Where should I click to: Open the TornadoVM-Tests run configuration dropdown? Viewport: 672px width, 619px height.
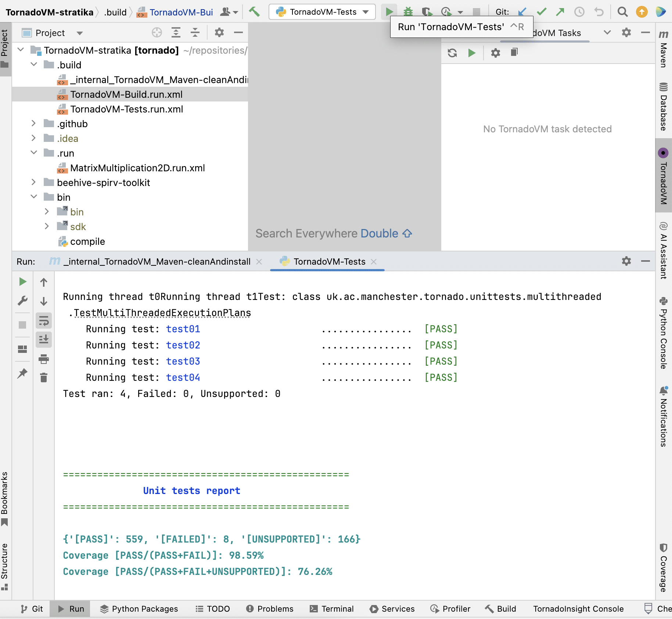[365, 12]
